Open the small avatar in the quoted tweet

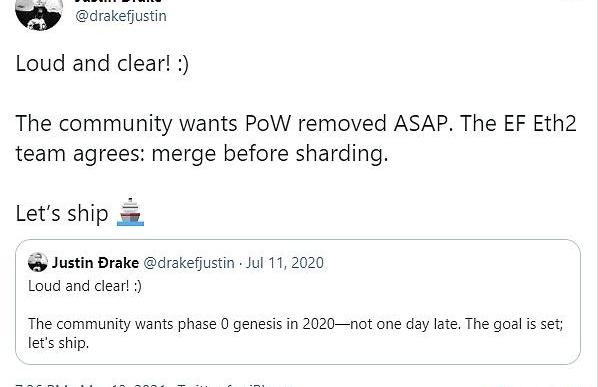38,262
